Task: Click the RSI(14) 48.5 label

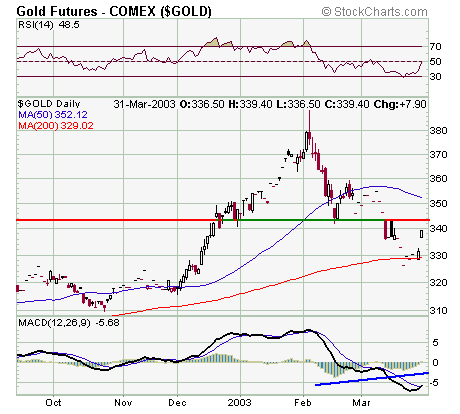Action: point(49,25)
